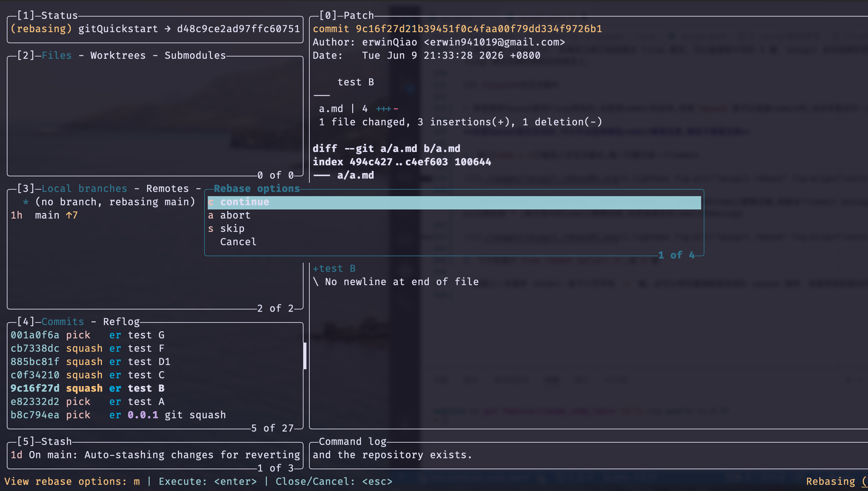Click the Date line in Patch panel
This screenshot has width=868, height=491.
pyautogui.click(x=427, y=56)
